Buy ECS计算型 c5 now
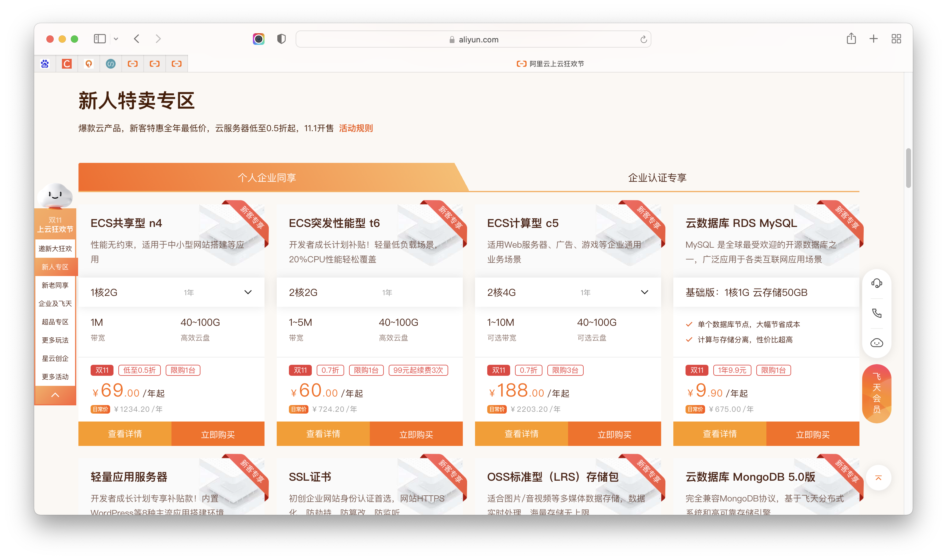This screenshot has width=947, height=560. click(x=614, y=434)
